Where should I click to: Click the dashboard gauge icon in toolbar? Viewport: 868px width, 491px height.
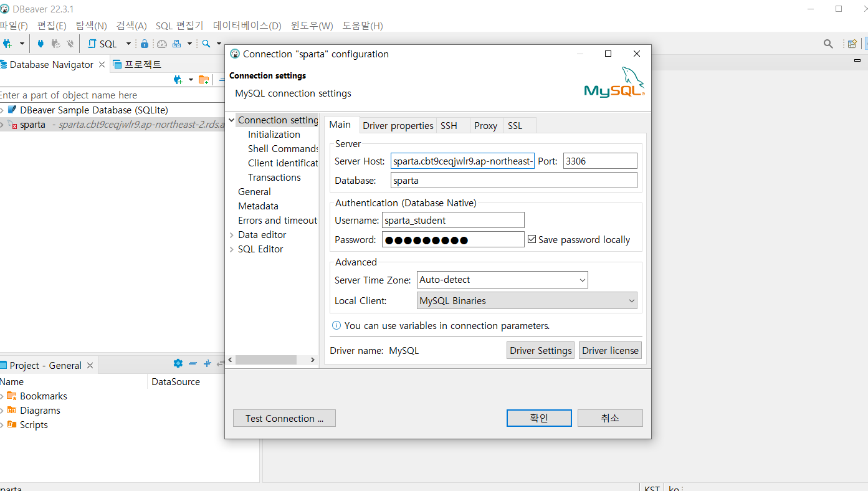pos(162,44)
